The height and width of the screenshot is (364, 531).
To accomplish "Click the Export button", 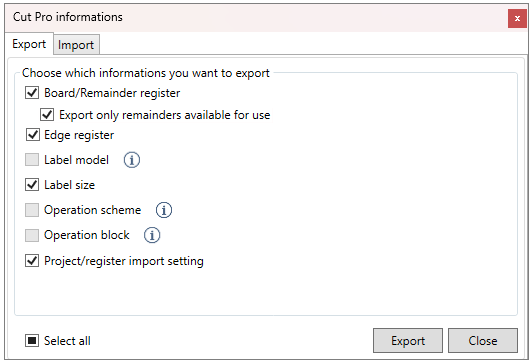I will [x=408, y=341].
